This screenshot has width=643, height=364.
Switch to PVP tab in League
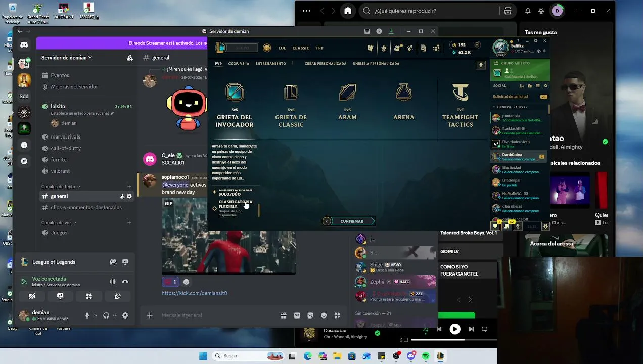coord(218,64)
